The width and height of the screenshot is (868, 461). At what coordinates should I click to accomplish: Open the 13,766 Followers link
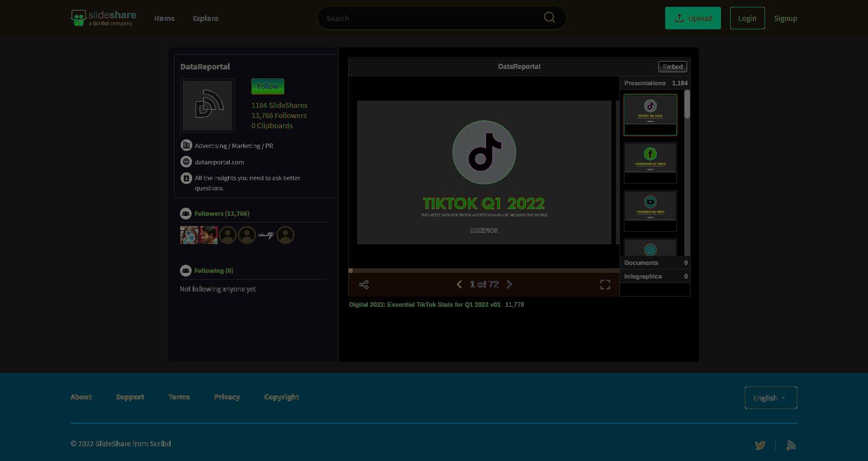(x=279, y=115)
